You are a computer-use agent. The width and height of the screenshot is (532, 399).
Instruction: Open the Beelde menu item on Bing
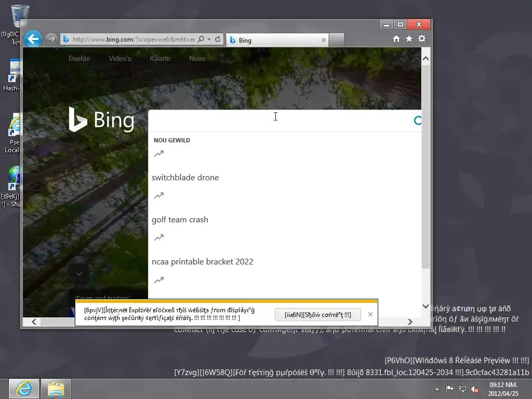pyautogui.click(x=79, y=58)
